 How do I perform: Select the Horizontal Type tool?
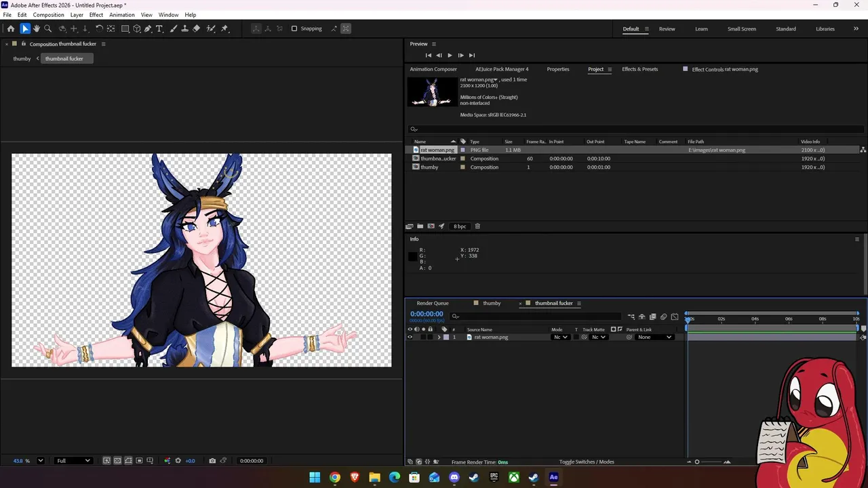coord(159,28)
